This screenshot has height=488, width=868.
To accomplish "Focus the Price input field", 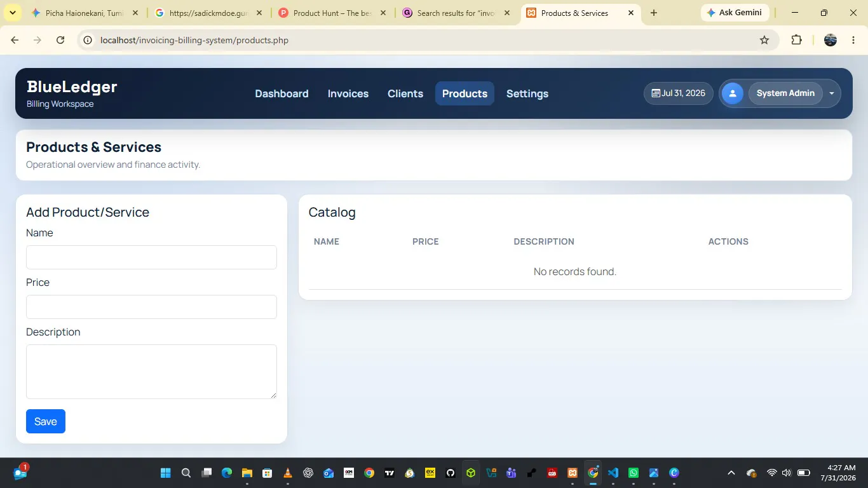I will pyautogui.click(x=151, y=307).
